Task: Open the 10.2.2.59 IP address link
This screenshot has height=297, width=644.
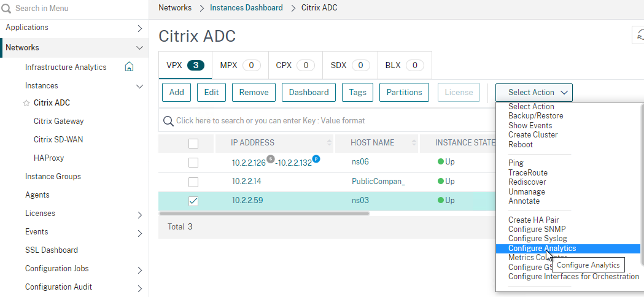Action: pos(247,201)
